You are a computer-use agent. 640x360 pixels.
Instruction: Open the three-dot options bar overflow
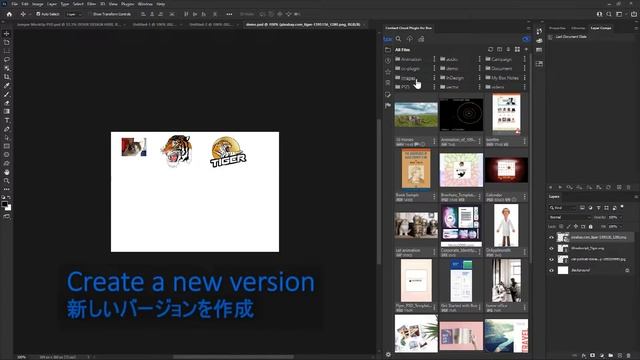229,14
